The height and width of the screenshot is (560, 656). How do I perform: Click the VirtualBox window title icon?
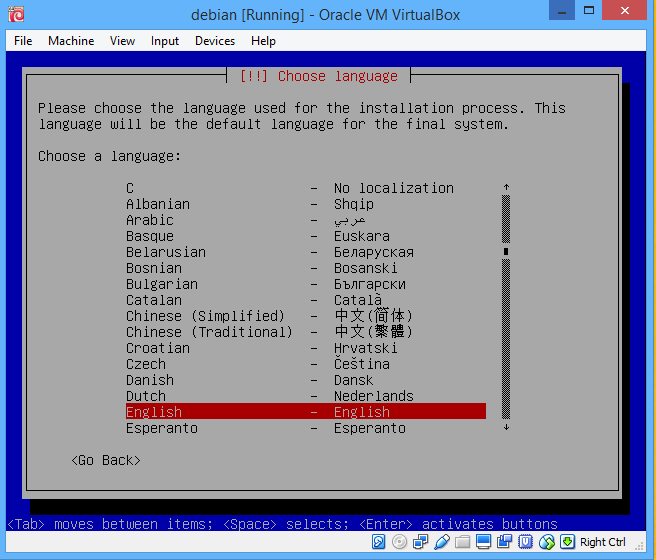pos(16,14)
